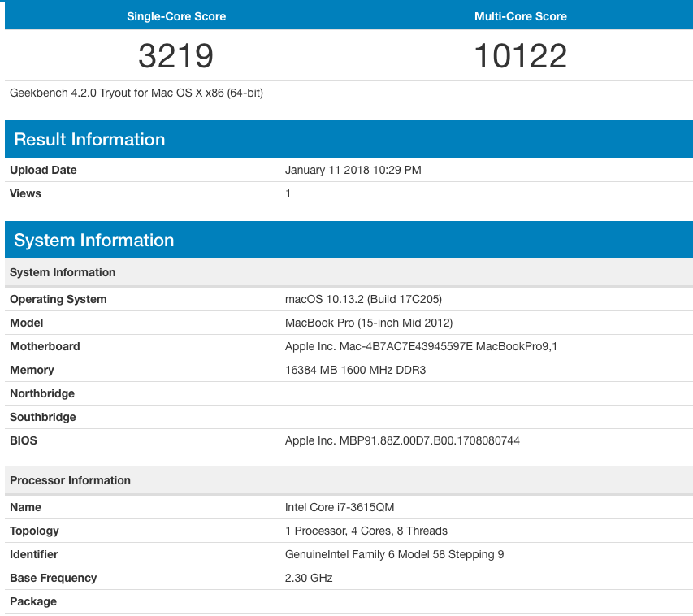
Task: Click the Memory label
Action: (32, 370)
